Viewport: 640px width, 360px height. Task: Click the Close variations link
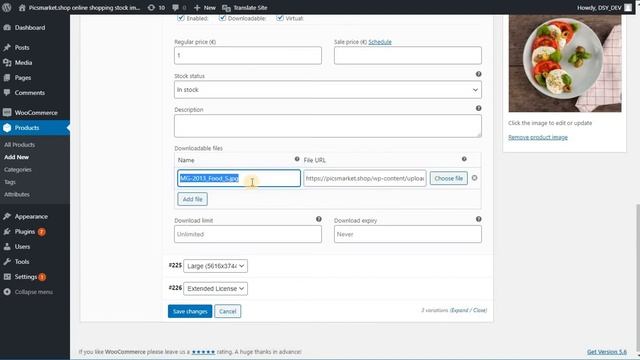point(480,310)
